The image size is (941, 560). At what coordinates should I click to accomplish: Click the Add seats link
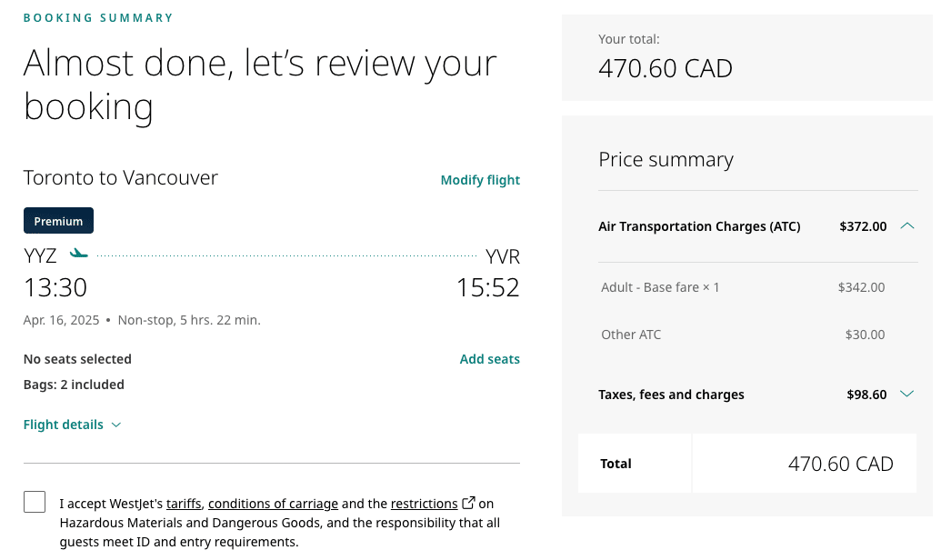pyautogui.click(x=489, y=359)
